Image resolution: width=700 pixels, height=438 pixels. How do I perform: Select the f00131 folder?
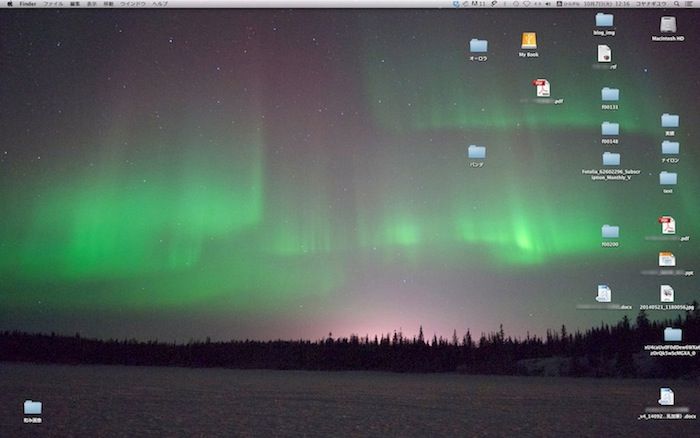[x=610, y=94]
